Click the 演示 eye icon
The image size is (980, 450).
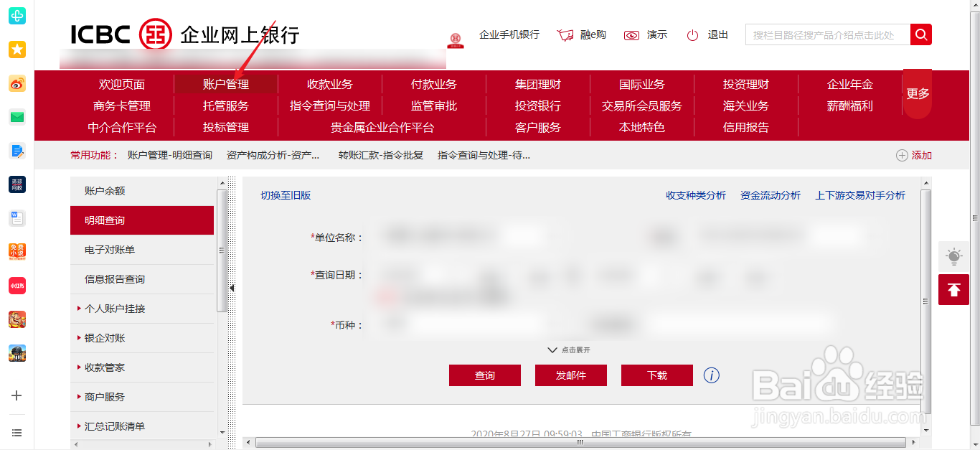click(x=631, y=35)
